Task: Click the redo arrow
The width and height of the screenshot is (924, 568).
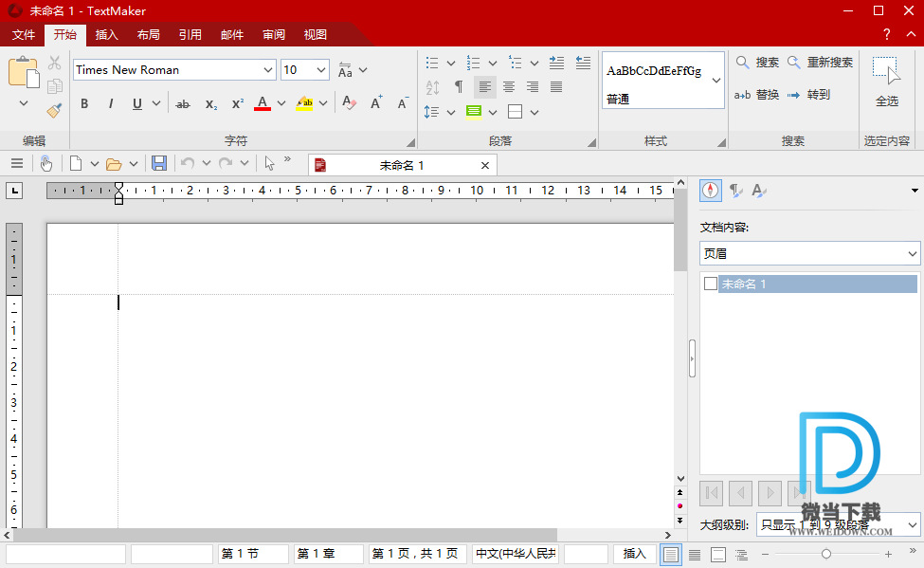Action: pos(226,163)
